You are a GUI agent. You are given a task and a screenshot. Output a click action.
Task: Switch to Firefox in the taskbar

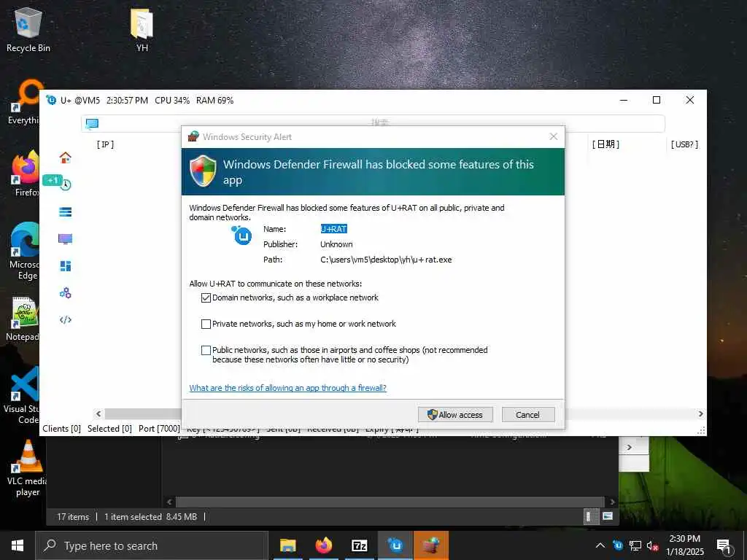coord(323,545)
